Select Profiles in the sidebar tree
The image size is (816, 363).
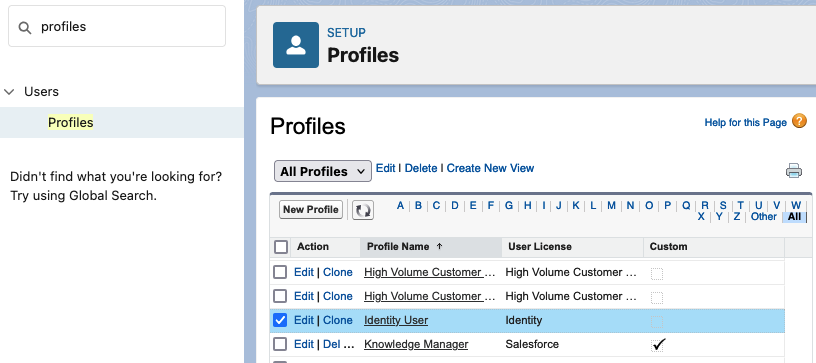(x=71, y=123)
